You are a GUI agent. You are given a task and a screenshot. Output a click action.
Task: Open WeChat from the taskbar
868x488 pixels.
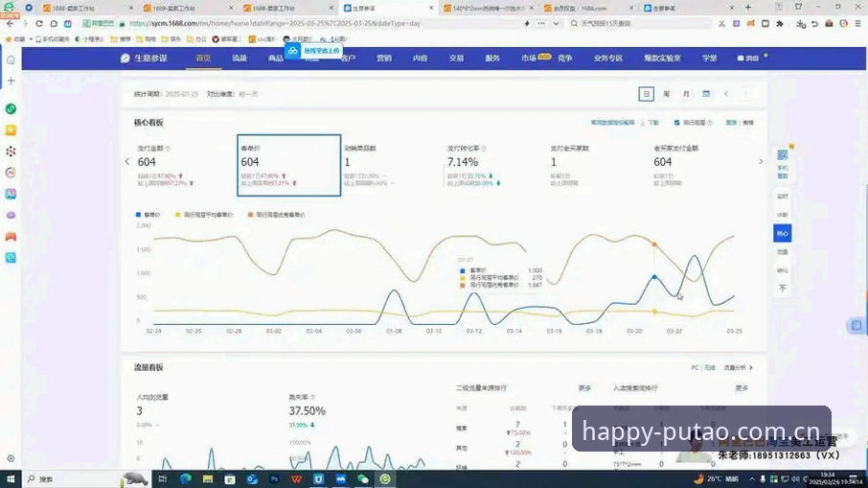point(362,479)
